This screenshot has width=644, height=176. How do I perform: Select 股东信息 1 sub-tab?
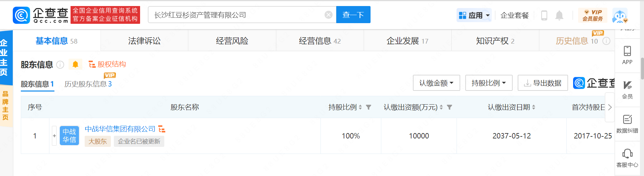pos(37,84)
